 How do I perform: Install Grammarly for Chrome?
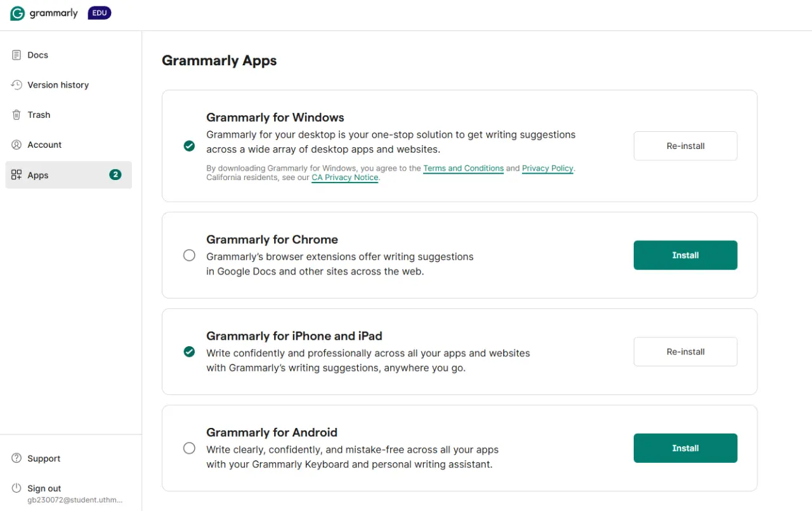click(685, 255)
